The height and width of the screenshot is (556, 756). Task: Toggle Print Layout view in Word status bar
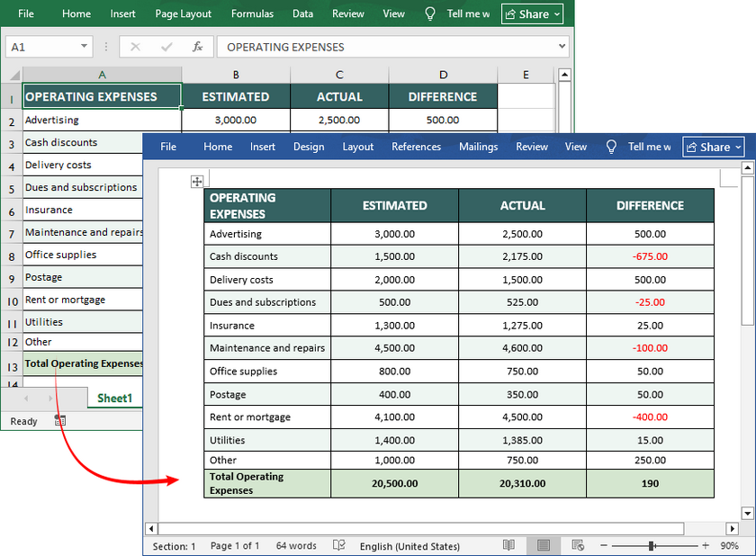pos(544,545)
